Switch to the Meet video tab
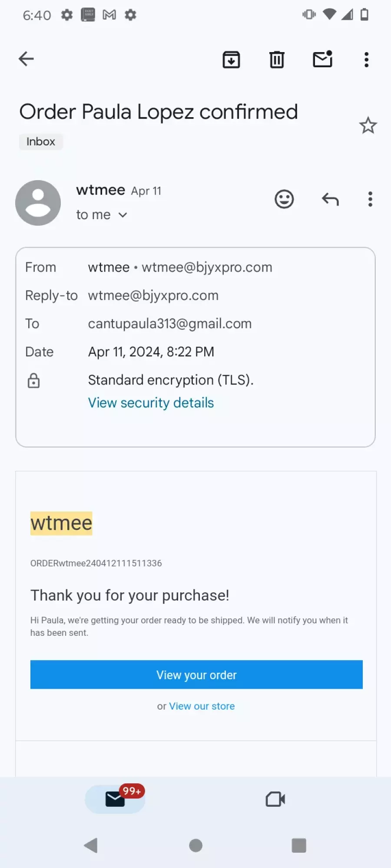391x868 pixels. [x=275, y=799]
